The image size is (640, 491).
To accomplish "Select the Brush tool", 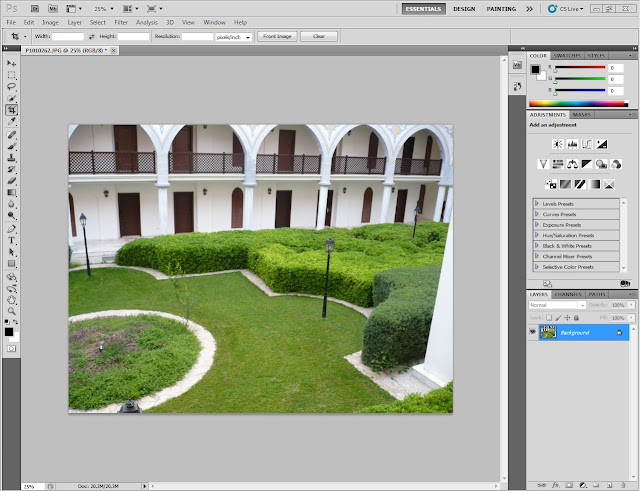I will (x=11, y=146).
